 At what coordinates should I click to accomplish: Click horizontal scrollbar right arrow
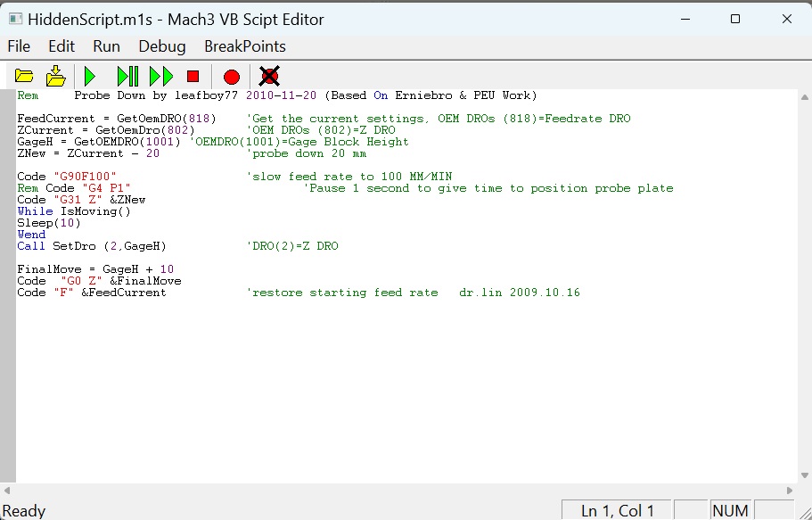coord(790,490)
